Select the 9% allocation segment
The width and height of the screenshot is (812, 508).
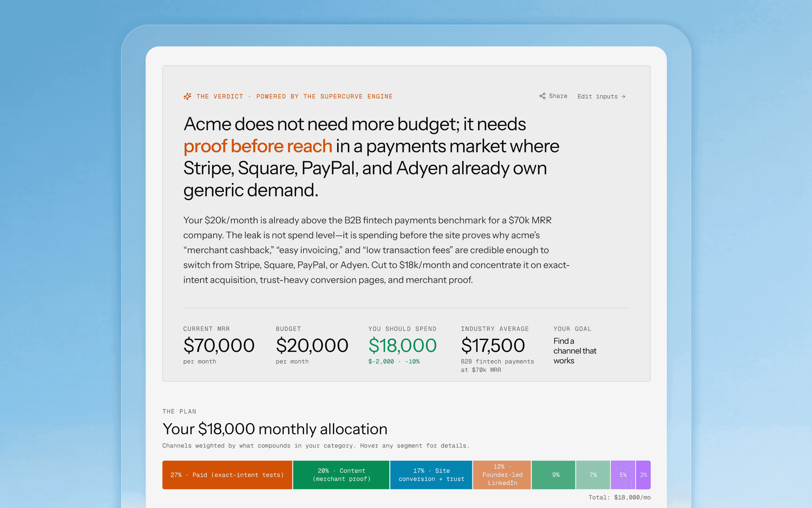click(554, 475)
